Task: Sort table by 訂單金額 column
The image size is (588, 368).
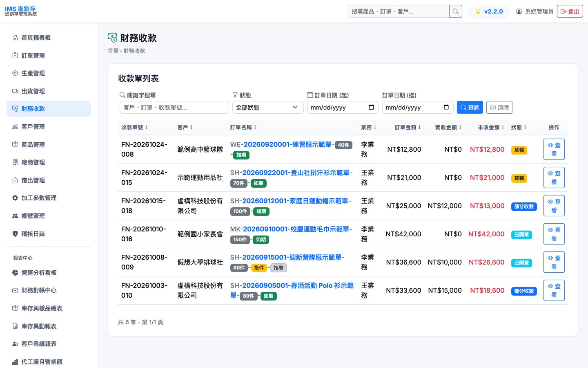Action: tap(408, 128)
